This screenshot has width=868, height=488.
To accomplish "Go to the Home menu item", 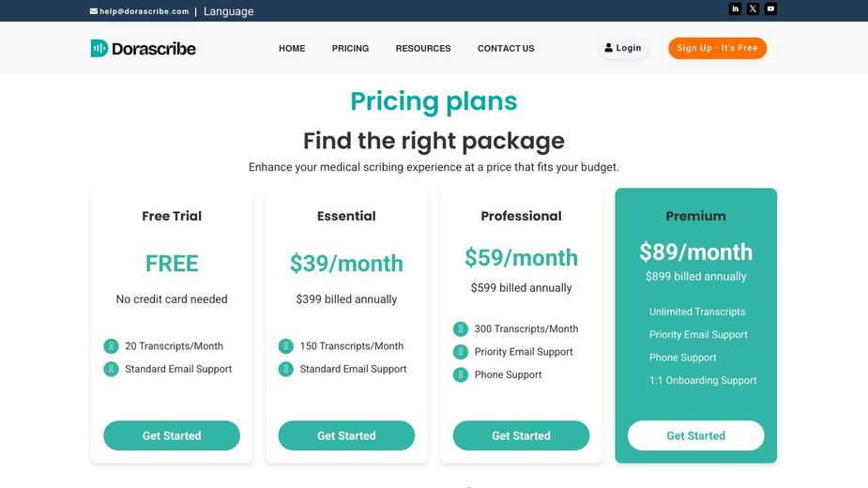I will coord(292,49).
